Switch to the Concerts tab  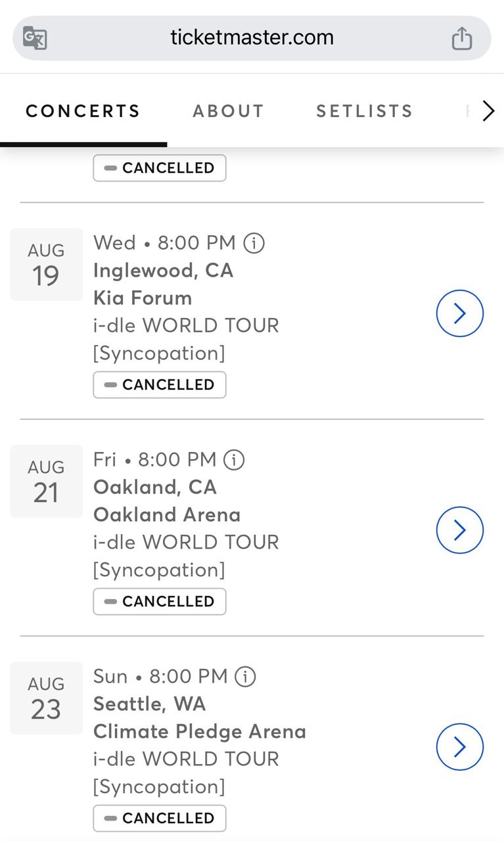[83, 111]
